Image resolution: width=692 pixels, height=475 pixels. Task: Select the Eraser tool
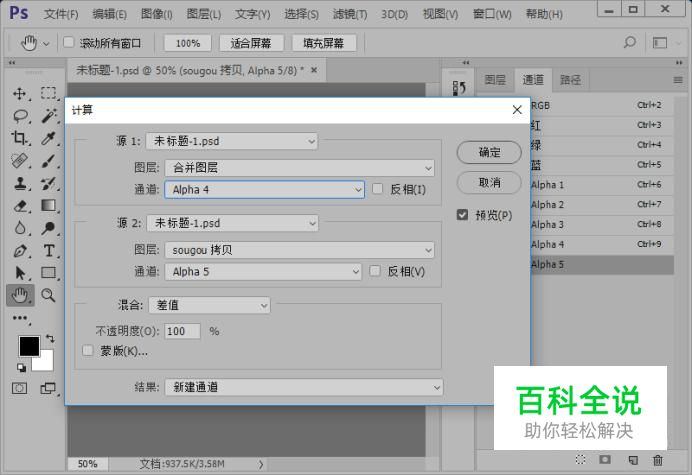pyautogui.click(x=19, y=205)
